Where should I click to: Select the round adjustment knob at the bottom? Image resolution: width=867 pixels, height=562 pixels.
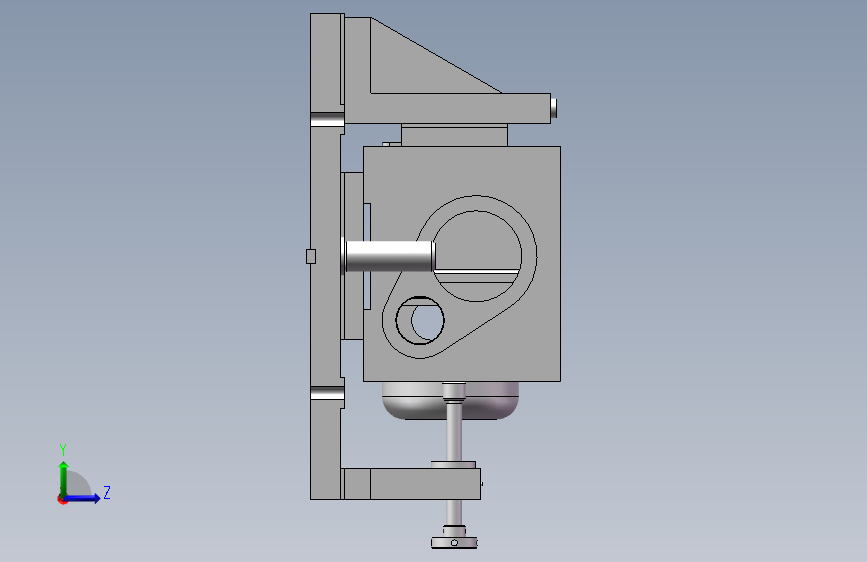(454, 542)
